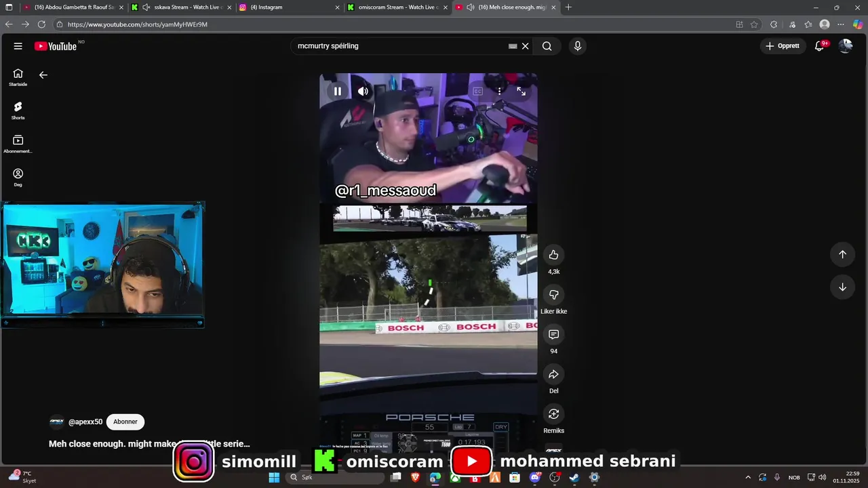Open the @apexx50 channel link
Screen dimensions: 868x488
click(x=85, y=422)
